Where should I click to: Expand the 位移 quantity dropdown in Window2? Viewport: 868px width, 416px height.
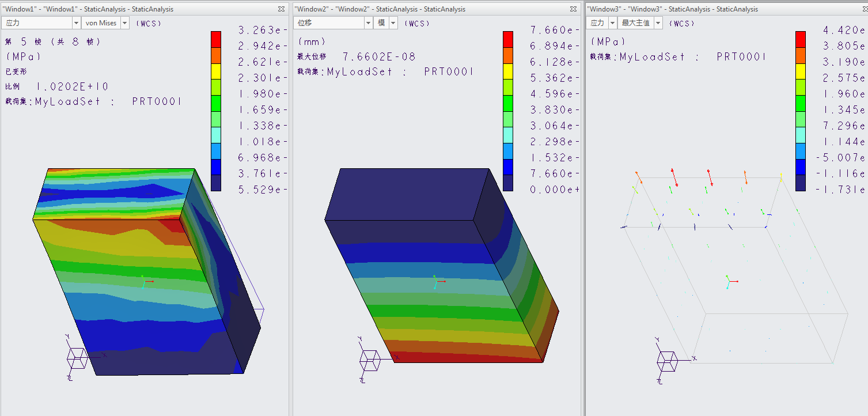pos(369,23)
